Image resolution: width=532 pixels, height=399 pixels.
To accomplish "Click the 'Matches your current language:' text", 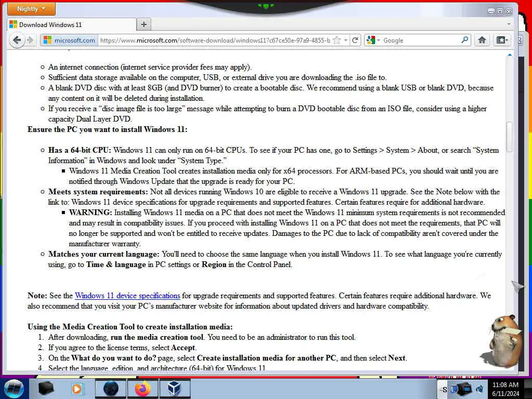I will (x=103, y=254).
